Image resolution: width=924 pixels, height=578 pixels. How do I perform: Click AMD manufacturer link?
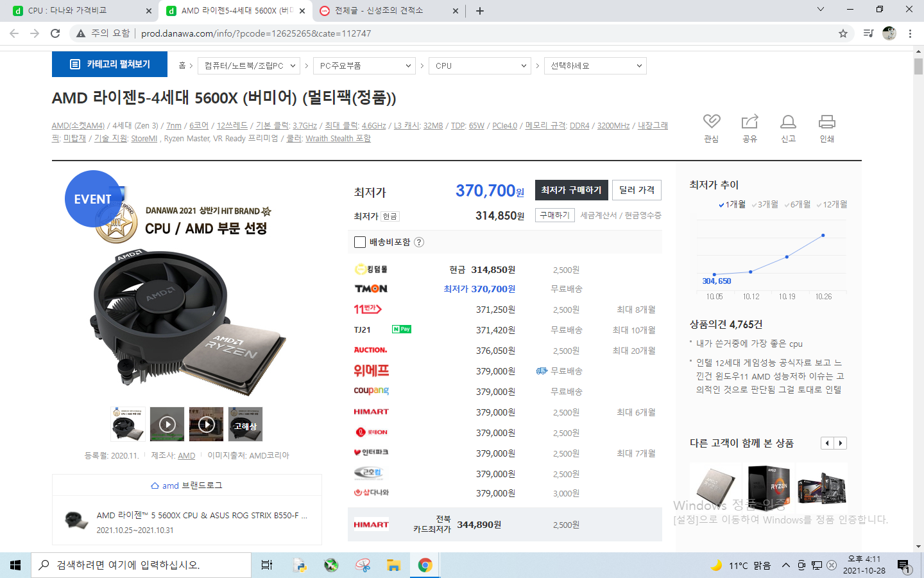coord(187,455)
